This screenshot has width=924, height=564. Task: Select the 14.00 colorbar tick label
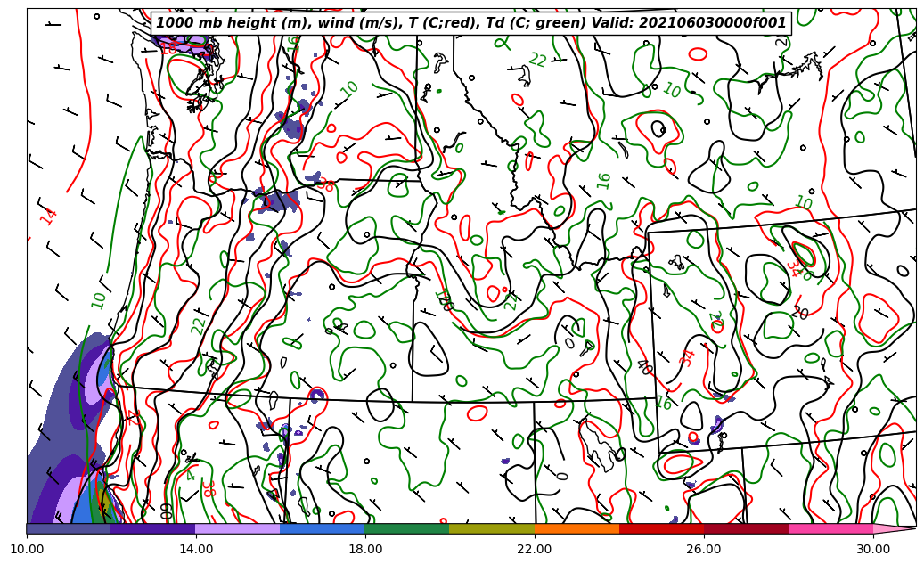[196, 549]
